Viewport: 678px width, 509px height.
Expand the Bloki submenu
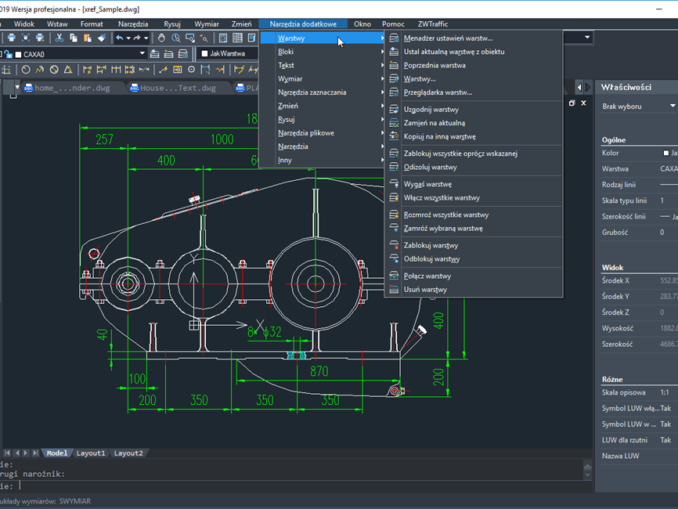tap(323, 52)
